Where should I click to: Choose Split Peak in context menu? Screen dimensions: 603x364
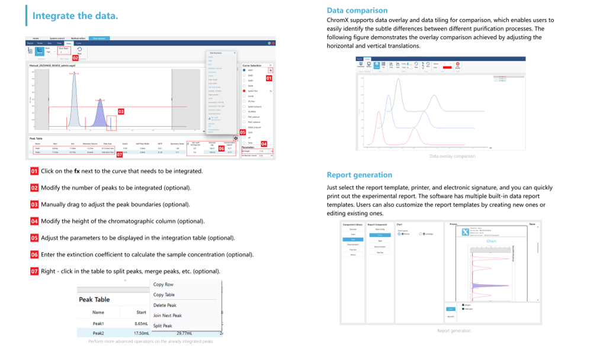(x=162, y=326)
